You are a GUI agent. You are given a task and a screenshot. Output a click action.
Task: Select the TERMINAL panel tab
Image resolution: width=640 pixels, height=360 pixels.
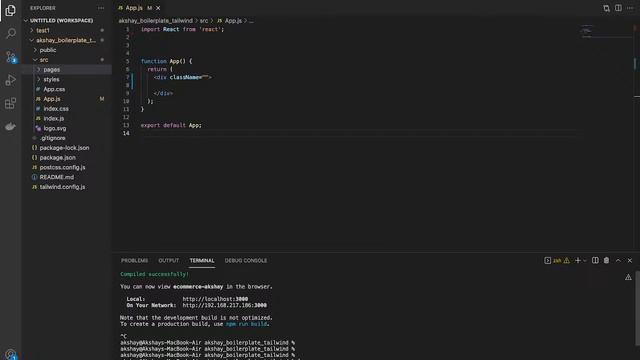pyautogui.click(x=202, y=260)
